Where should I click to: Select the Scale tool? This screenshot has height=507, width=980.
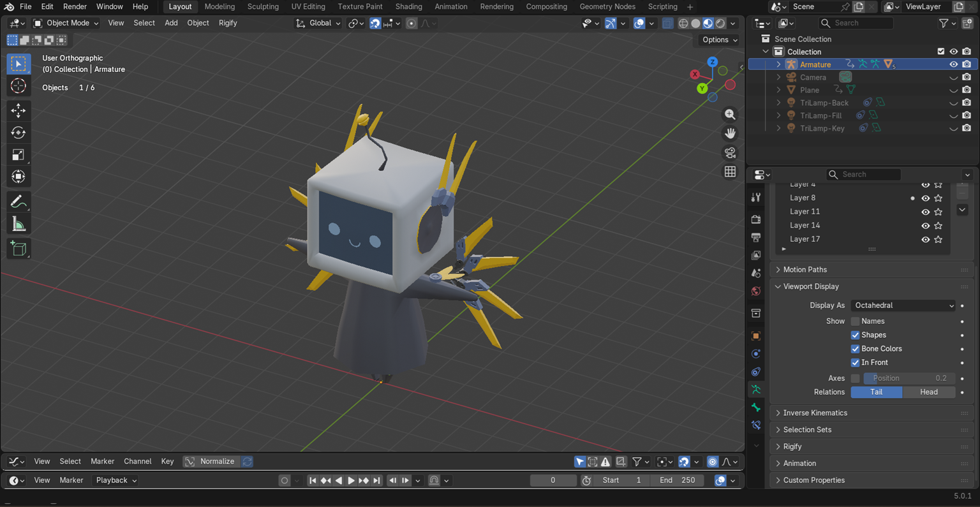(x=18, y=154)
